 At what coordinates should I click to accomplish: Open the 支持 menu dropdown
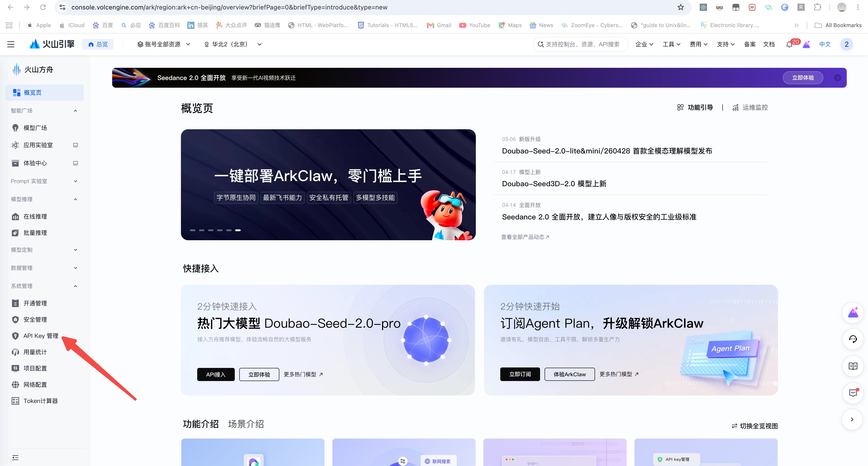click(x=726, y=45)
